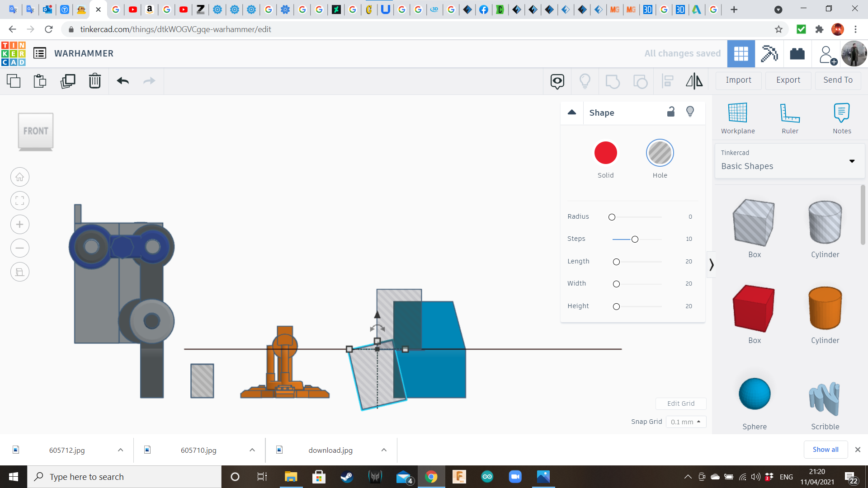Viewport: 868px width, 488px height.
Task: Collapse the Shape inspector panel
Action: point(572,113)
